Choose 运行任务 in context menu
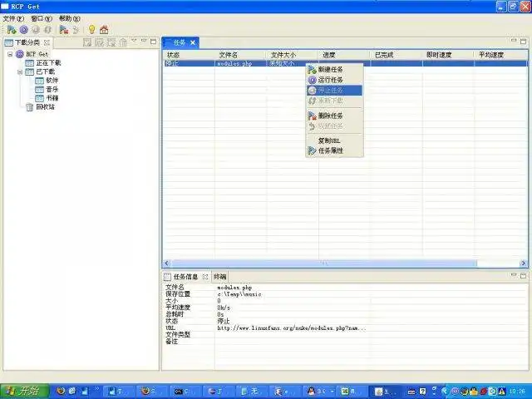532x399 pixels. tap(335, 80)
